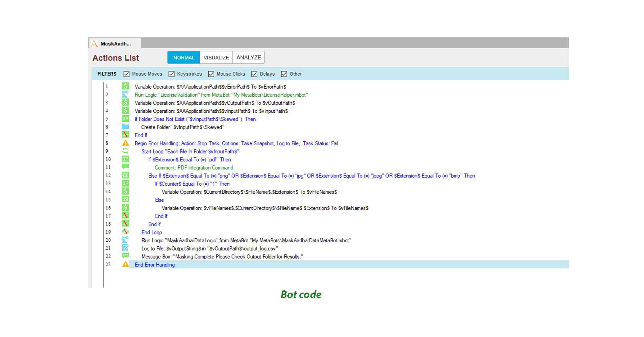Select the Create Folder Skewed line
644x337 pixels.
[183, 127]
